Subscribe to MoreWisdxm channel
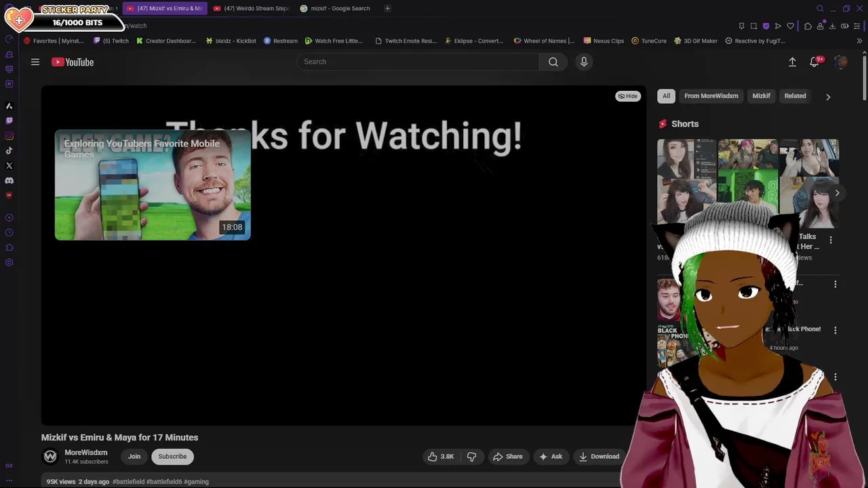The height and width of the screenshot is (488, 868). click(172, 456)
